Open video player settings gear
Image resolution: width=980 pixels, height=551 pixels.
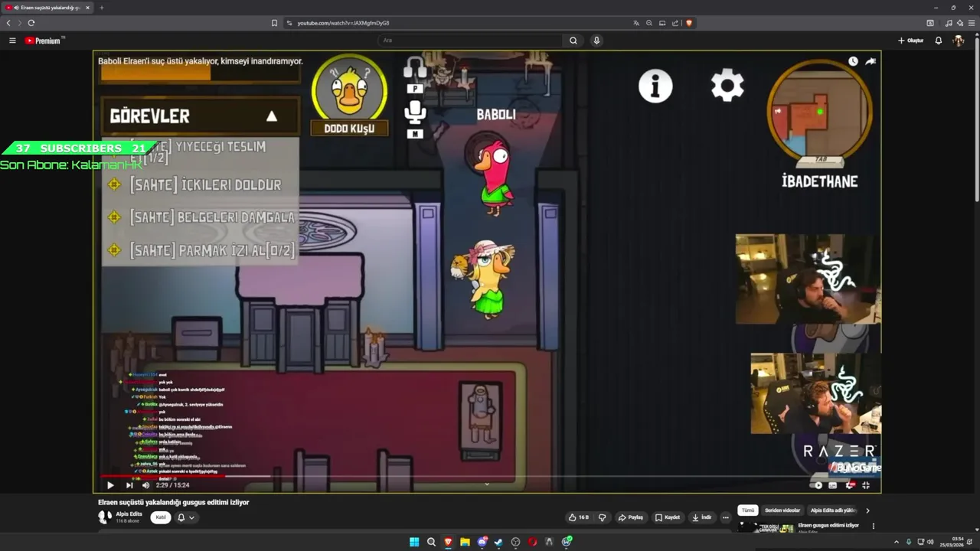click(850, 485)
